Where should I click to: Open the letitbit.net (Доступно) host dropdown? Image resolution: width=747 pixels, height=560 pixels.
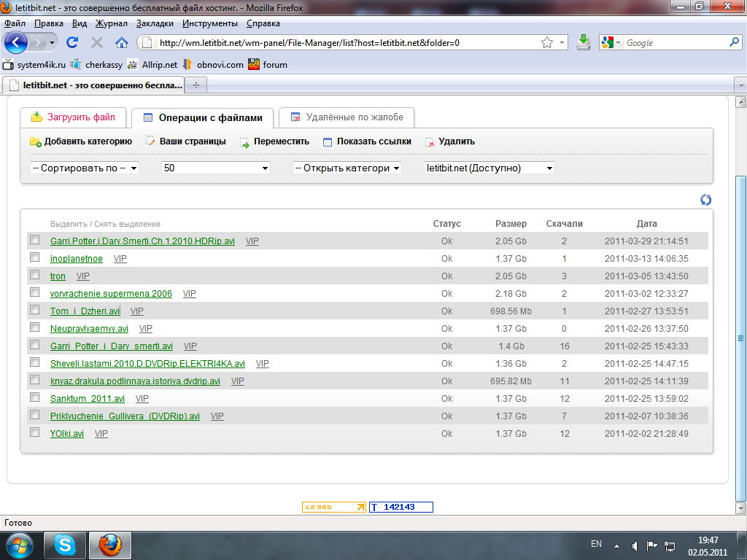pos(489,168)
